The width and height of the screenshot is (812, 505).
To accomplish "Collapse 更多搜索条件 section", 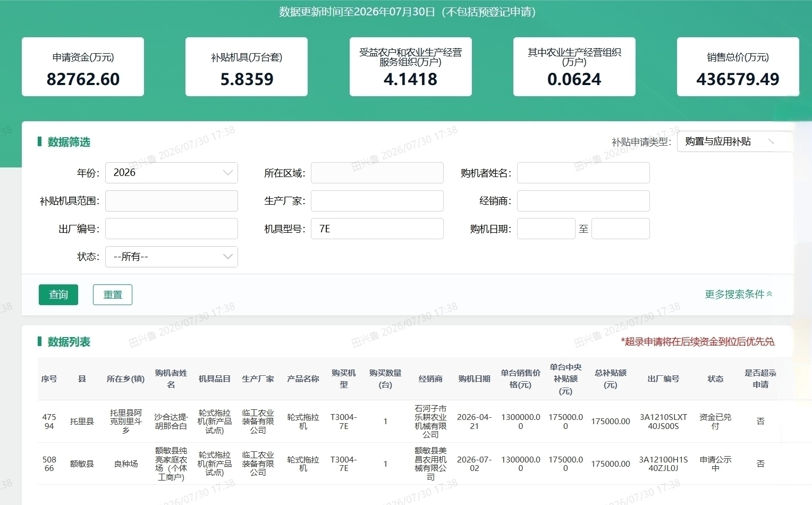I will coord(739,294).
